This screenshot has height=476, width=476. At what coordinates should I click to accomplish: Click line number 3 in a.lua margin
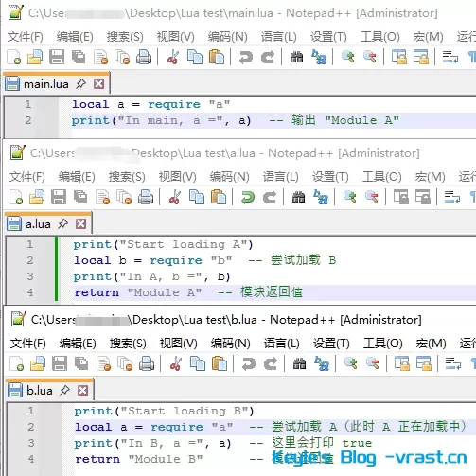click(x=30, y=276)
